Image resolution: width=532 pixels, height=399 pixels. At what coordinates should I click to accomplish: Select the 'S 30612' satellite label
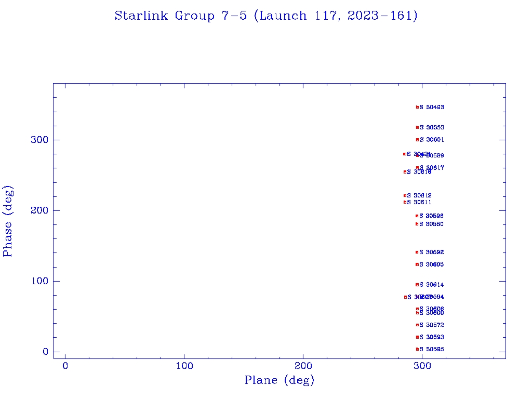(419, 195)
